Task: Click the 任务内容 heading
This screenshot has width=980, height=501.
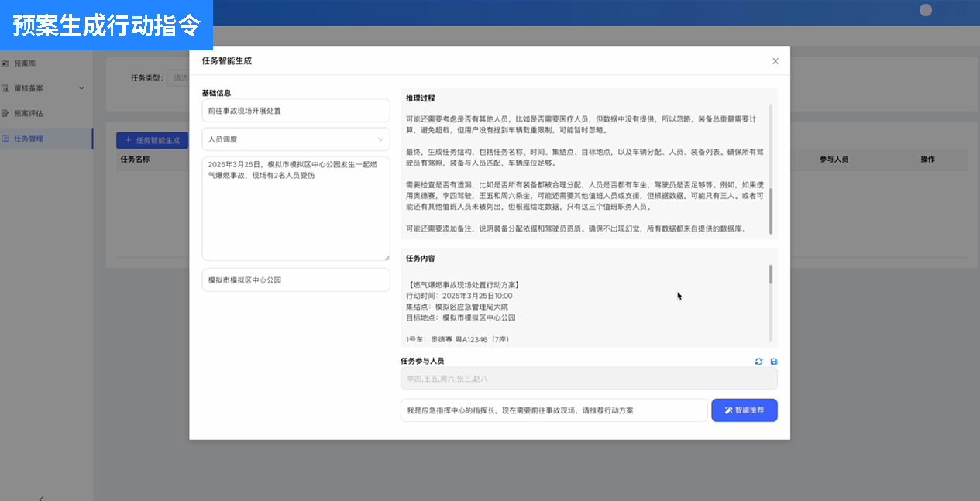Action: click(421, 258)
